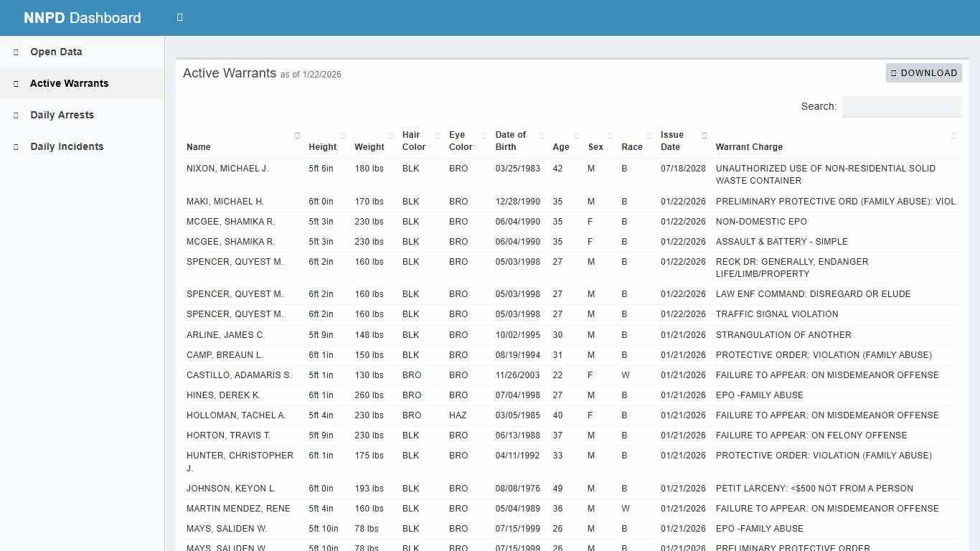
Task: Click the download icon on the DOWNLOAD button
Action: [x=893, y=72]
